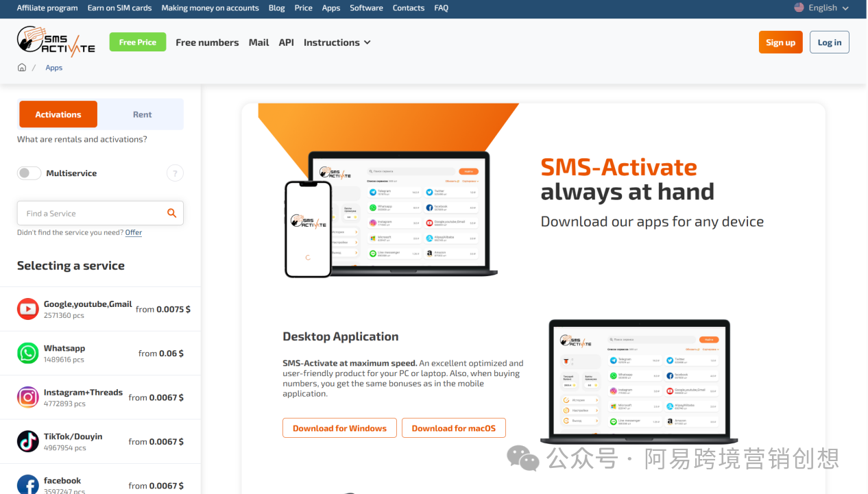Click the Desktop Application laptop image
This screenshot has height=494, width=868.
coord(639,382)
